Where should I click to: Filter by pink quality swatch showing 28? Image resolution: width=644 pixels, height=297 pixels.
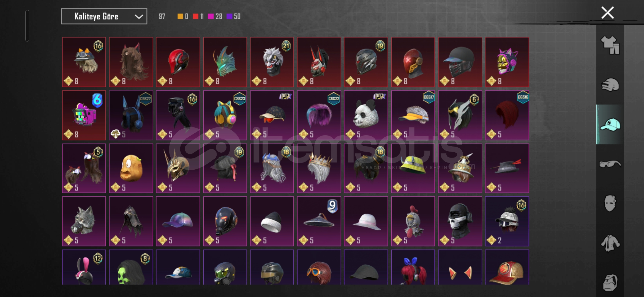click(215, 16)
